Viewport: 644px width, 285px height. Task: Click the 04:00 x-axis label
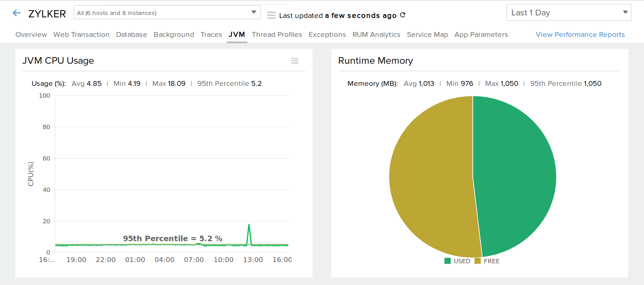165,260
